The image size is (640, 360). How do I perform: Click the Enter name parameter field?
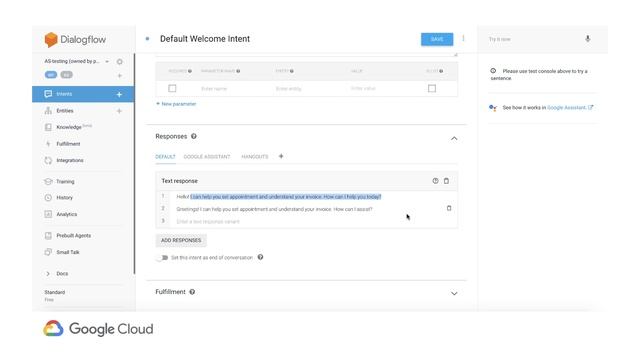[x=214, y=89]
